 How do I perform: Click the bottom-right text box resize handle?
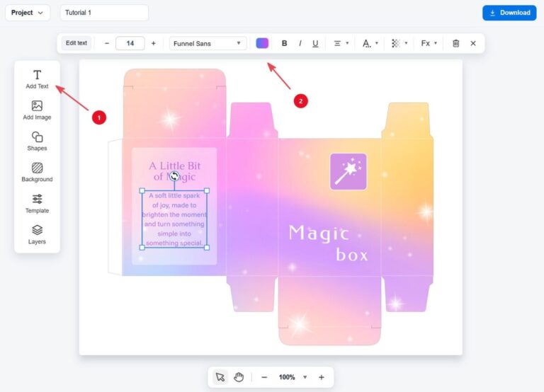(207, 248)
